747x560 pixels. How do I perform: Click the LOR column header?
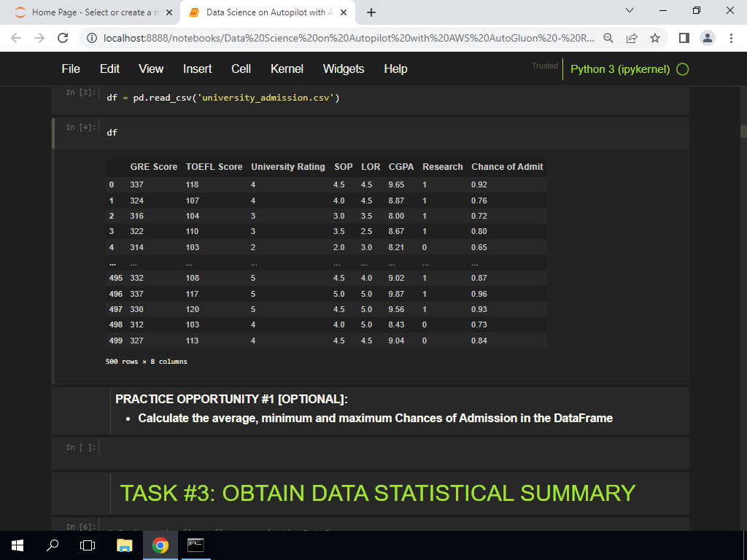[371, 167]
